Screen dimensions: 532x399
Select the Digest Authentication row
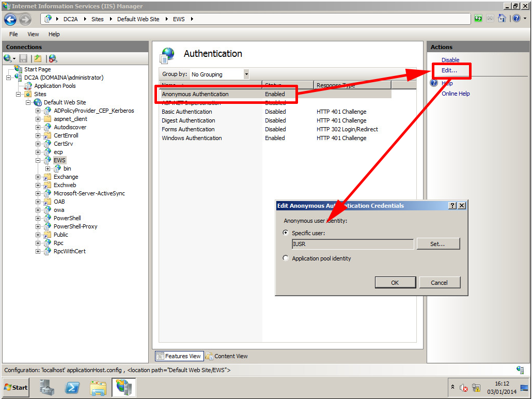pyautogui.click(x=275, y=120)
